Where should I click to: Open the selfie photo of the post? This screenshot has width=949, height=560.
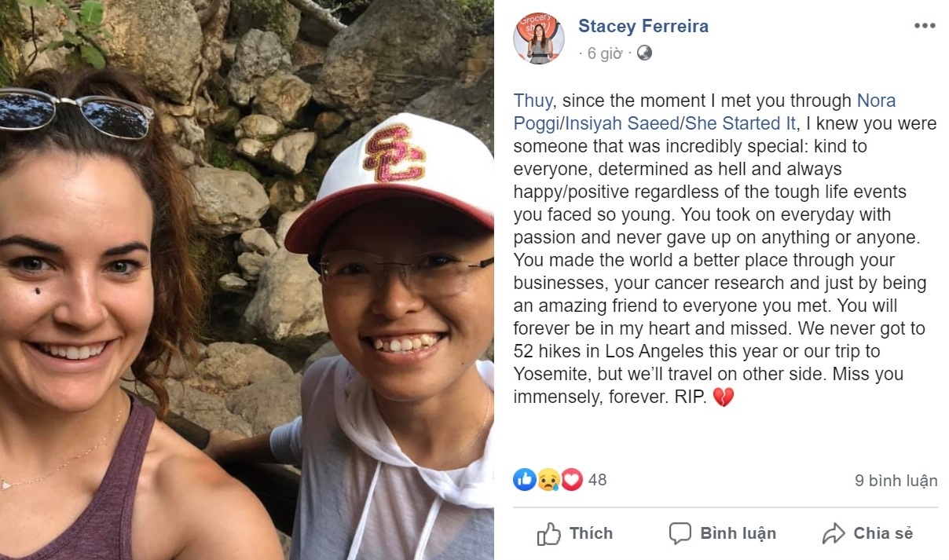(x=247, y=280)
